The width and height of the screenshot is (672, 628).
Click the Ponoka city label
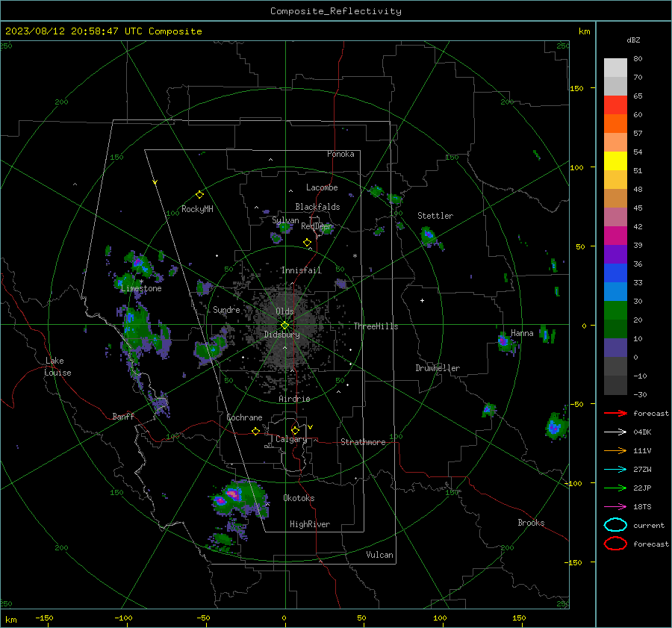click(x=340, y=154)
